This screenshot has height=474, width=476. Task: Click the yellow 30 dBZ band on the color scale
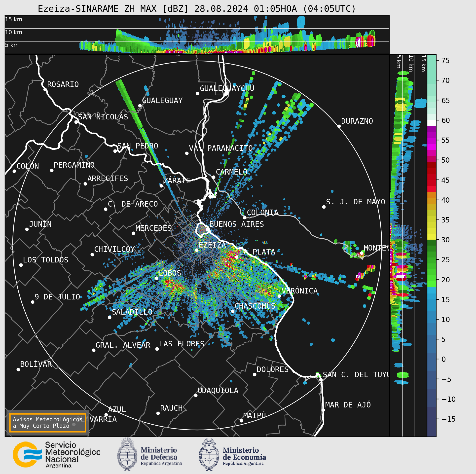pos(432,237)
